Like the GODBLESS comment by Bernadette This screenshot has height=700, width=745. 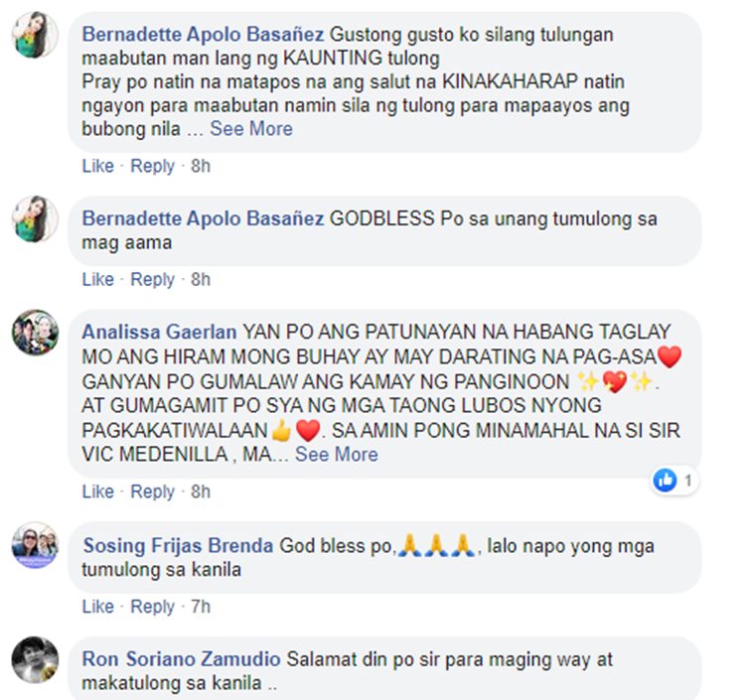click(x=98, y=279)
